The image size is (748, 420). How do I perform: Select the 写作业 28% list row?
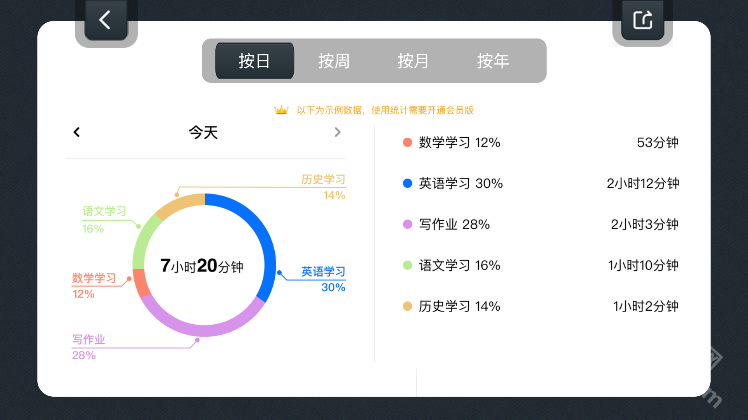pyautogui.click(x=540, y=224)
